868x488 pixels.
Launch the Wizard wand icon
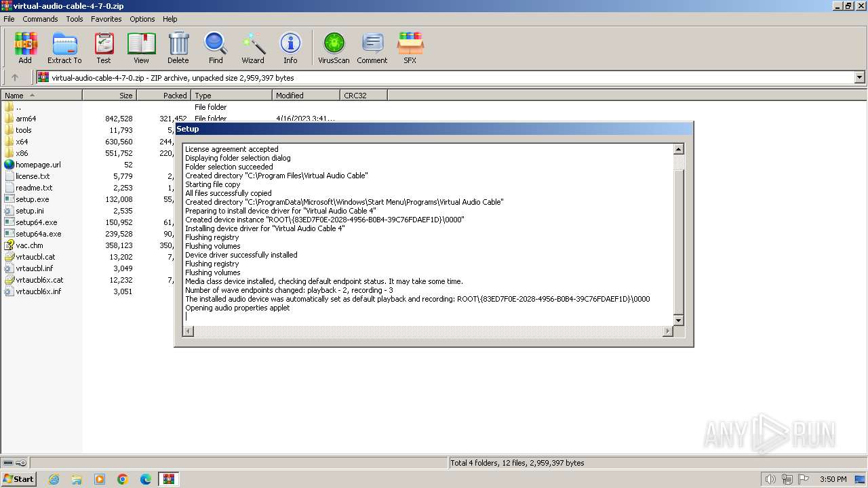(253, 47)
